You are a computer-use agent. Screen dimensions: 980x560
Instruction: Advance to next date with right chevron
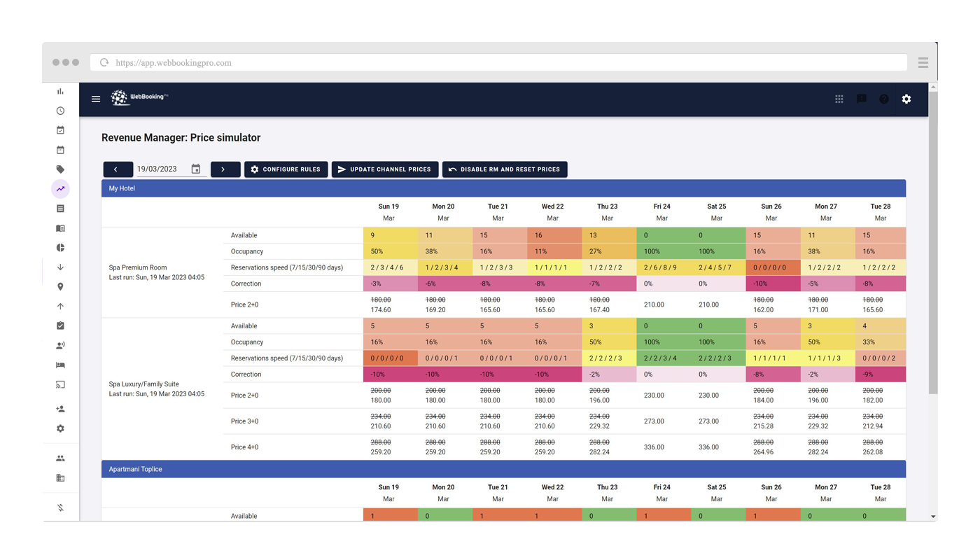point(225,169)
